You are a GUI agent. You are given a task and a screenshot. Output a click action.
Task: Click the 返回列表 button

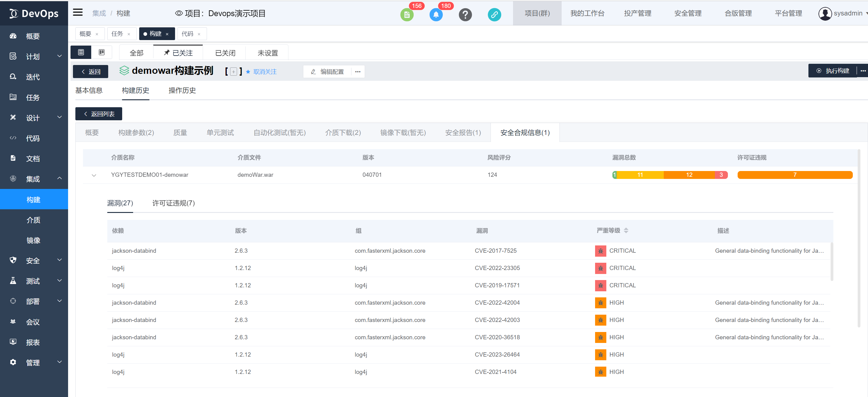pos(98,114)
